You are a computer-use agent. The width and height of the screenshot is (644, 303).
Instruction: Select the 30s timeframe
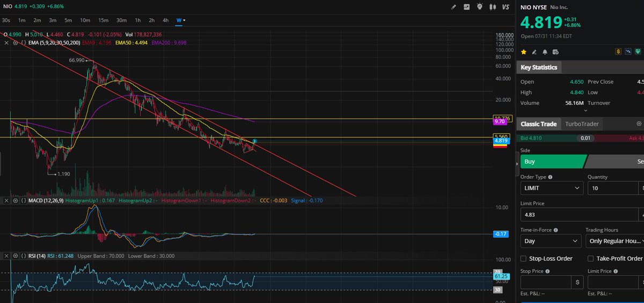point(6,20)
